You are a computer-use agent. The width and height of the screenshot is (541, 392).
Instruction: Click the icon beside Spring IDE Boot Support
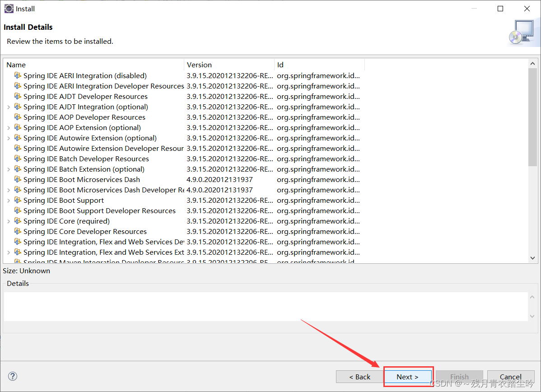[x=18, y=200]
